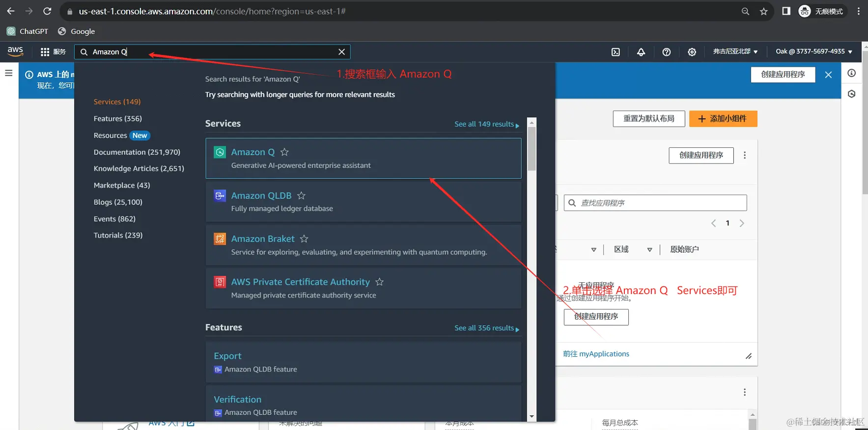Open See all 149 results link

tap(487, 124)
